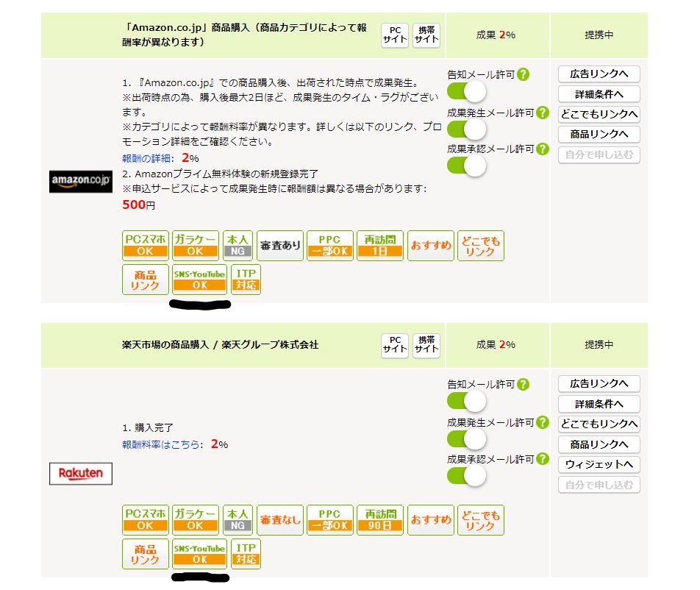This screenshot has width=700, height=590.
Task: Click Rakuten 自分で申し込む button
Action: 599,485
